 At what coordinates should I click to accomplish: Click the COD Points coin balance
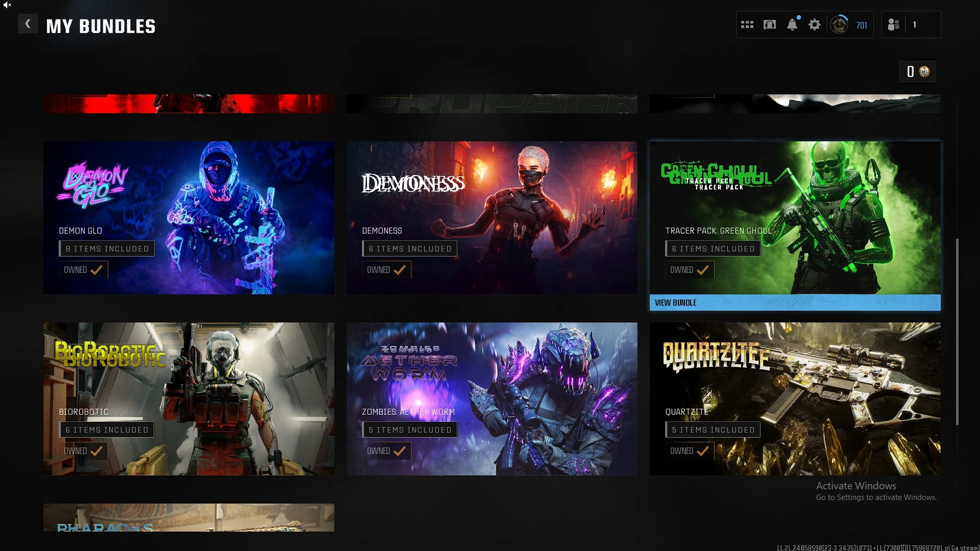pyautogui.click(x=918, y=71)
